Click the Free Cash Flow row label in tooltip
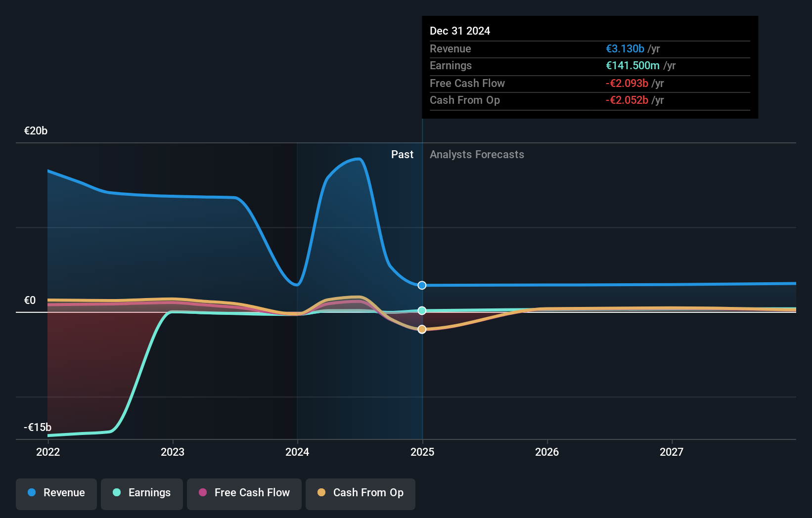This screenshot has height=518, width=812. [467, 83]
